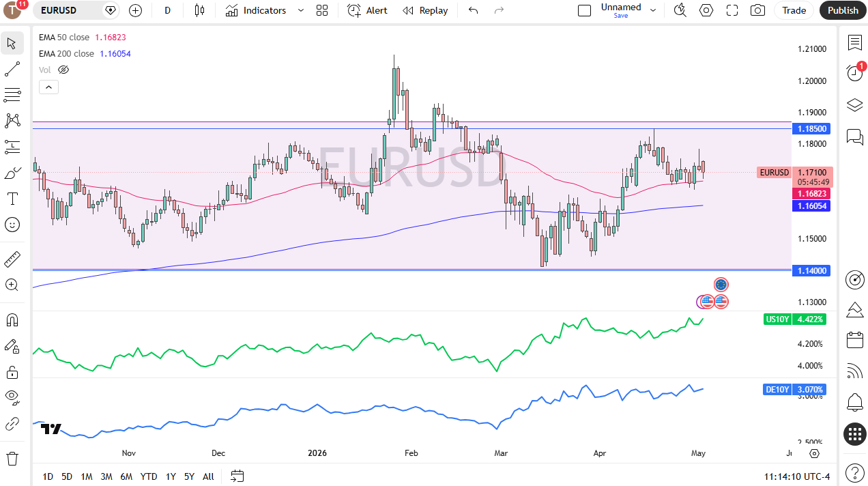This screenshot has width=868, height=486.
Task: Collapse the indicator legend chevron
Action: coord(48,87)
